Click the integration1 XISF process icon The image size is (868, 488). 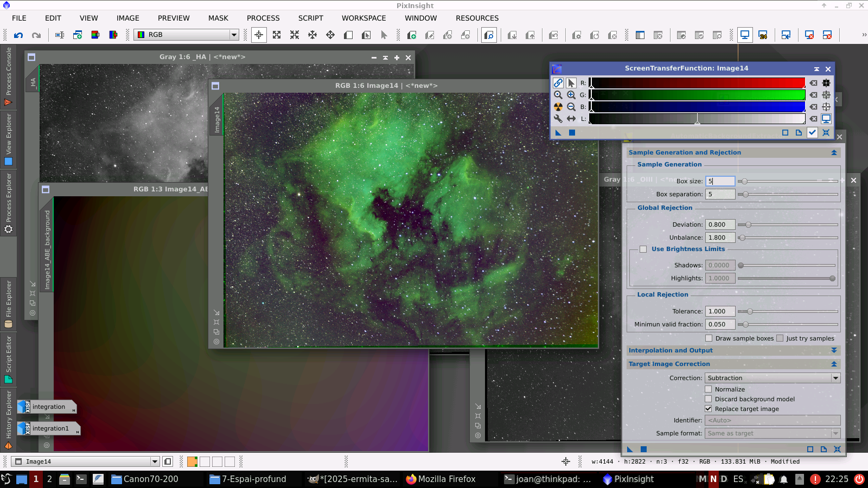[48, 428]
